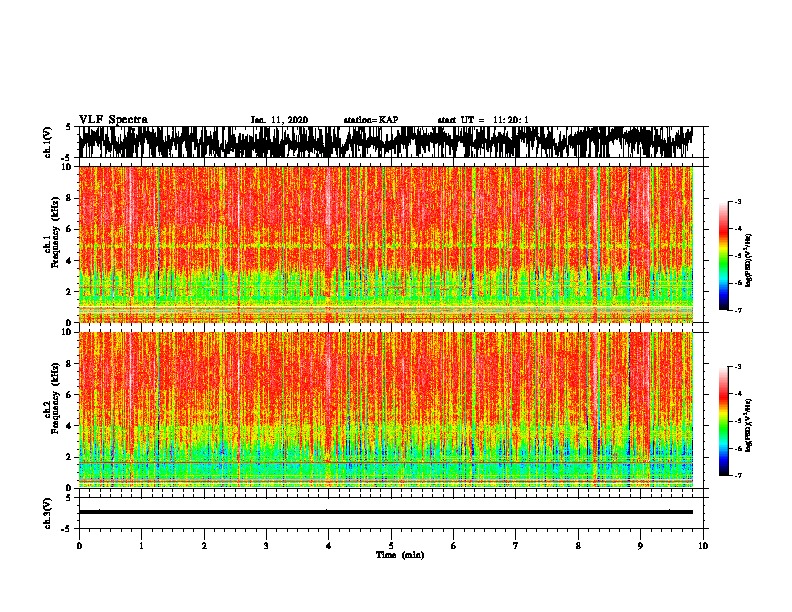Click the "Time (min)" axis title
Viewport: 792px width, 612px height.
pos(400,555)
